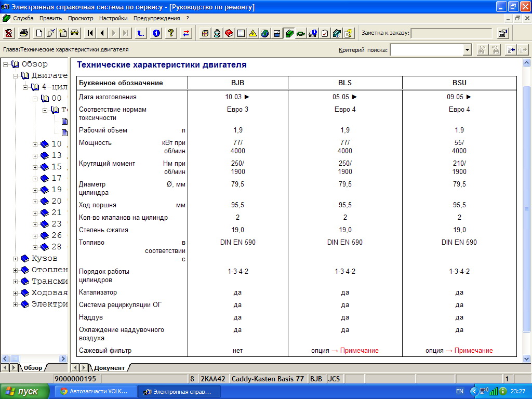Click the document scrollbar down arrow
The image size is (532, 399).
(527, 358)
